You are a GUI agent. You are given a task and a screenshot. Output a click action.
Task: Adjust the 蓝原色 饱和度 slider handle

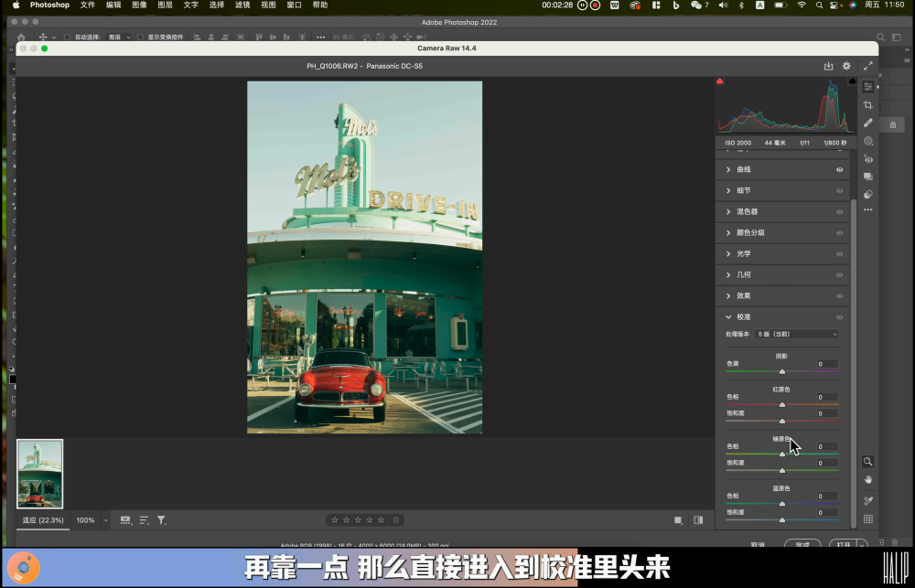(782, 519)
